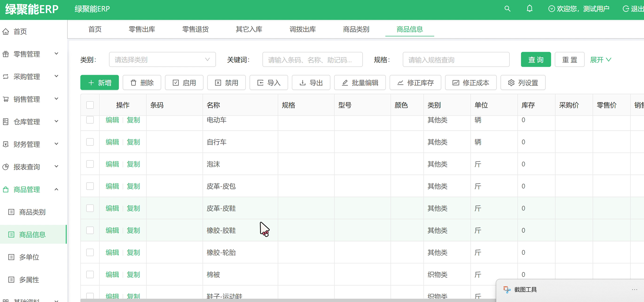Viewport: 644px width, 302px height.
Task: Click the download icon on 导出 button
Action: coord(303,83)
